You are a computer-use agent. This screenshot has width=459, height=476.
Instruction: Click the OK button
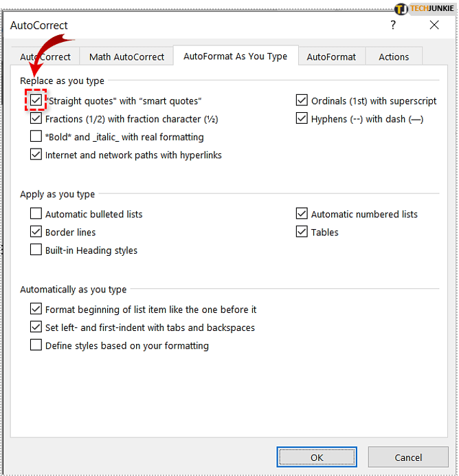(x=316, y=457)
